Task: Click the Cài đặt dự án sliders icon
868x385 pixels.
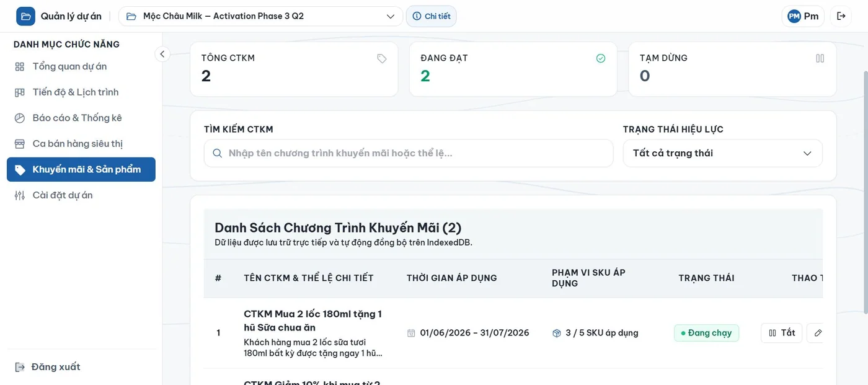Action: pyautogui.click(x=20, y=195)
